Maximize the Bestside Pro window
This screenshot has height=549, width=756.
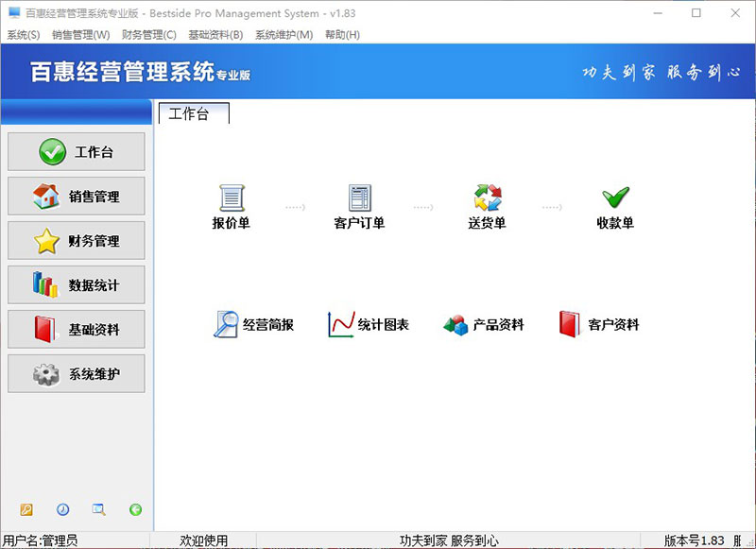tap(696, 13)
